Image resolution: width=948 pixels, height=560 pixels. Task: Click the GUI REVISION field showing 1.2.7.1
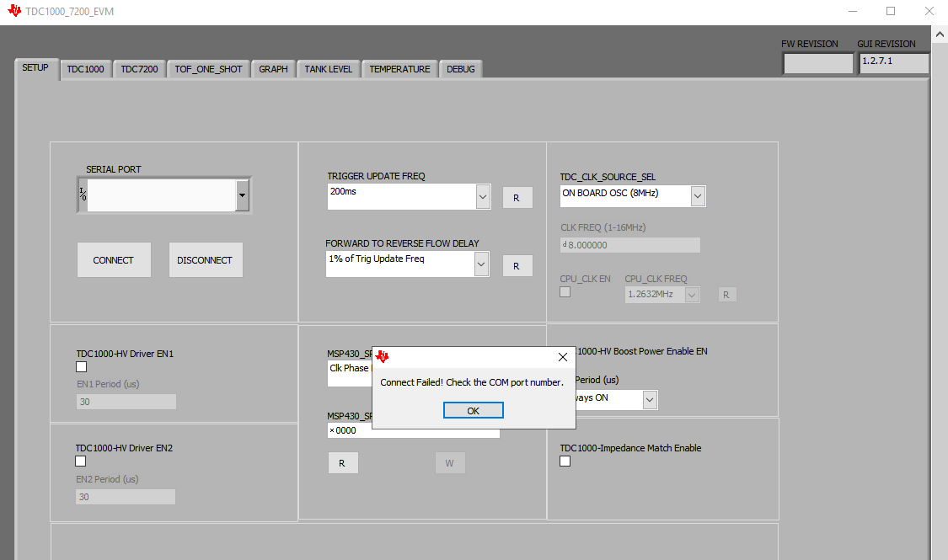(894, 63)
